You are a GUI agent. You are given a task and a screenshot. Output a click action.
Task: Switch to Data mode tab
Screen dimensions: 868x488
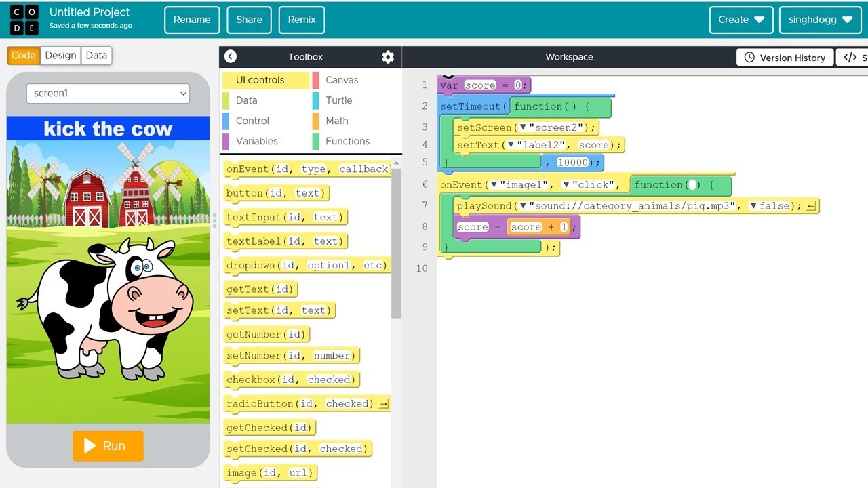(x=96, y=56)
